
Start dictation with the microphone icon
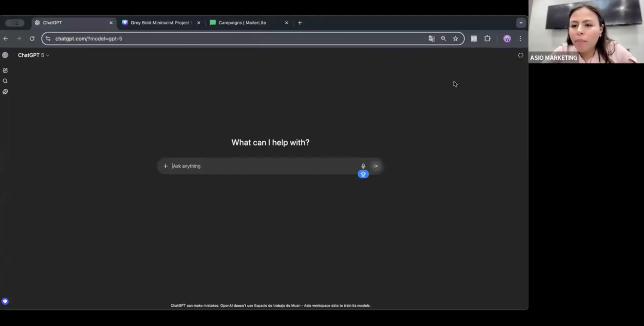click(x=363, y=166)
